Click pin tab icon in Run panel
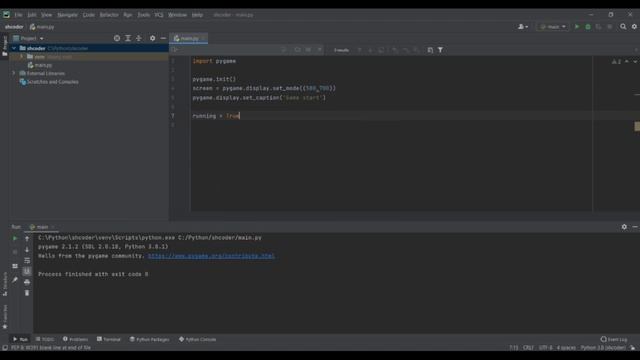Viewport: 640px width, 360px height. tap(15, 280)
